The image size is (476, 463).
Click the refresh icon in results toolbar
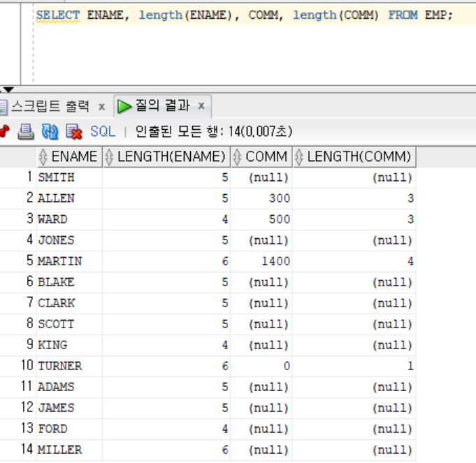pos(50,131)
